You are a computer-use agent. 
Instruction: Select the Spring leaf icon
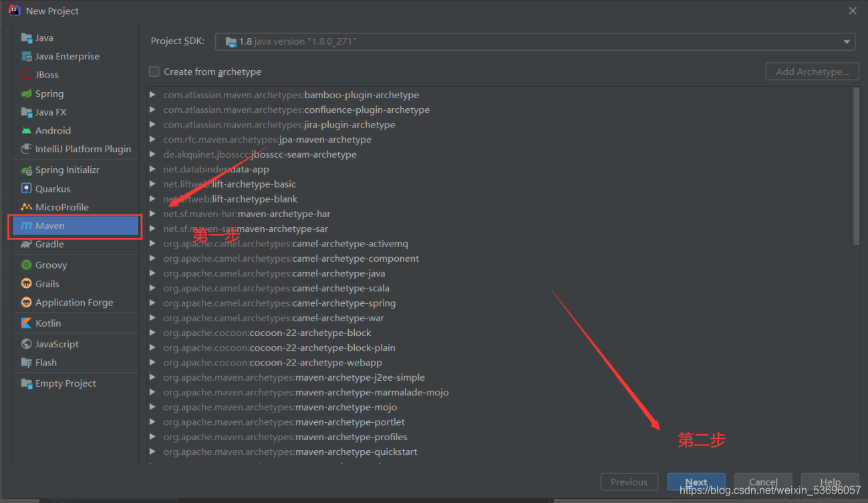click(x=27, y=94)
